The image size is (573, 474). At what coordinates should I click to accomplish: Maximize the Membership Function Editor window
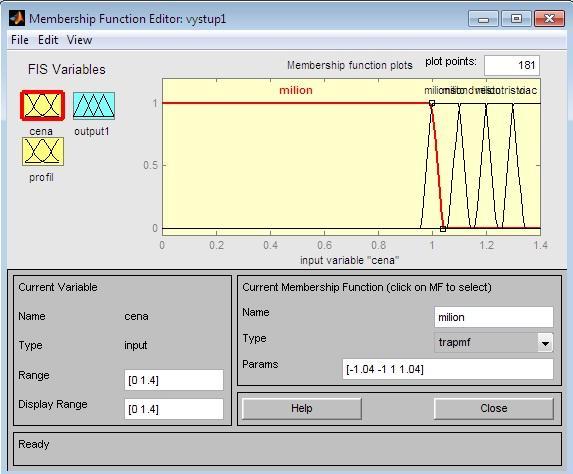pos(516,18)
